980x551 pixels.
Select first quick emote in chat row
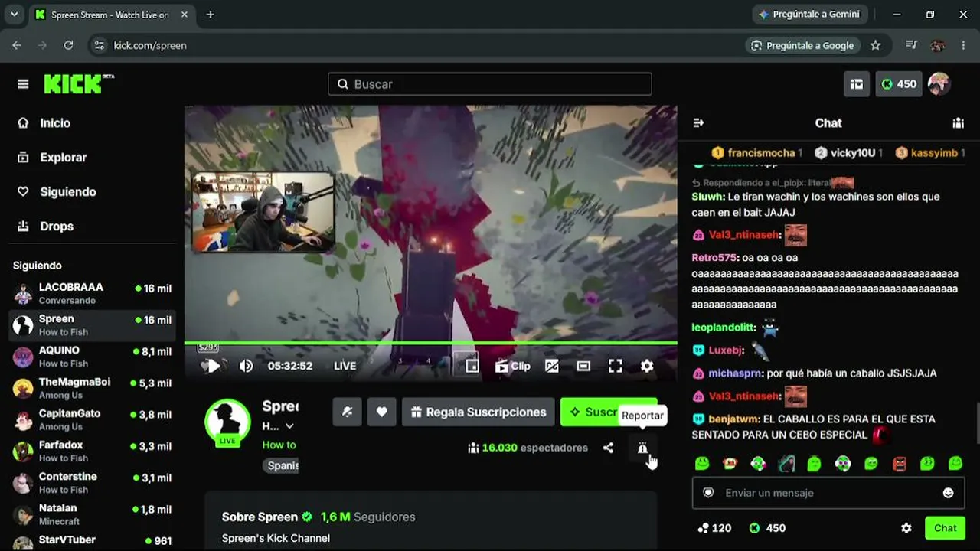click(701, 463)
